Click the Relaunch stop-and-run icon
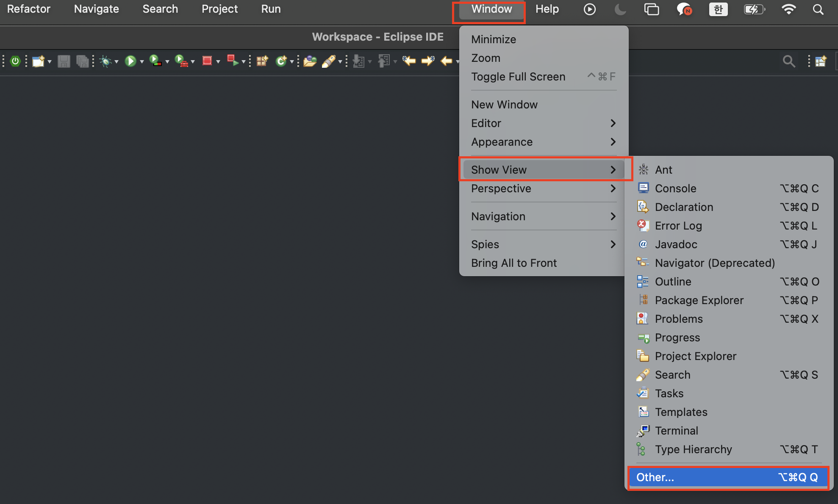The height and width of the screenshot is (504, 838). [233, 61]
